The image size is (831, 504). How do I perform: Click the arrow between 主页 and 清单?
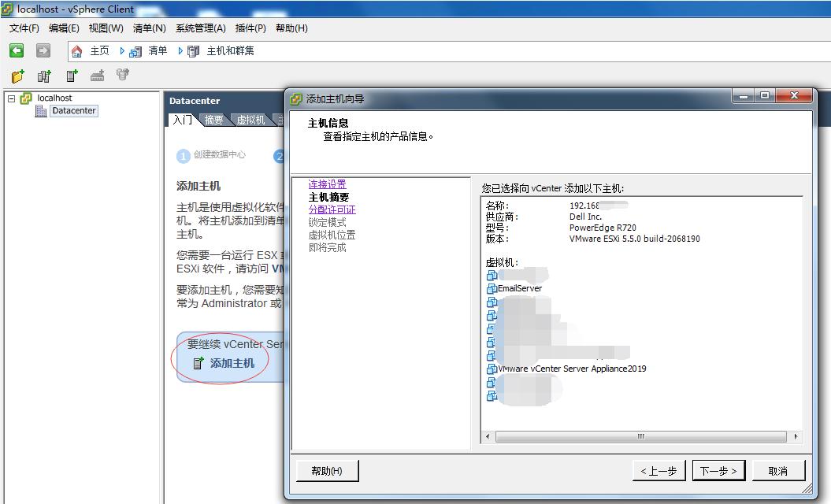point(122,50)
